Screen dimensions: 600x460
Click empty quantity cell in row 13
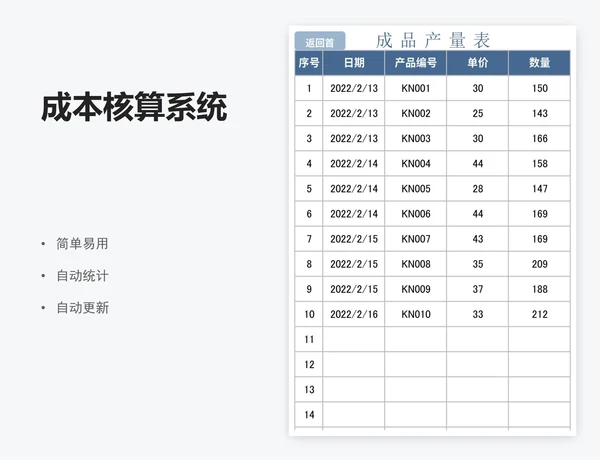(x=540, y=390)
